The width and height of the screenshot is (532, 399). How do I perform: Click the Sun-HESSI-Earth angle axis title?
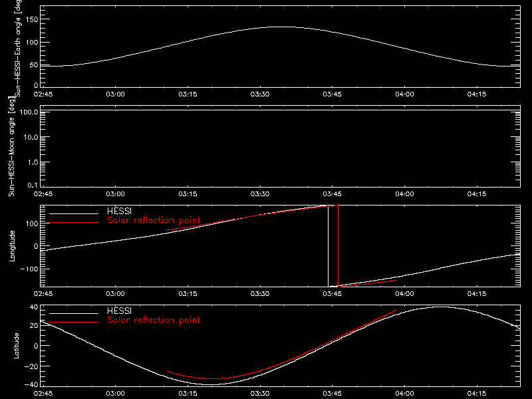coord(18,49)
